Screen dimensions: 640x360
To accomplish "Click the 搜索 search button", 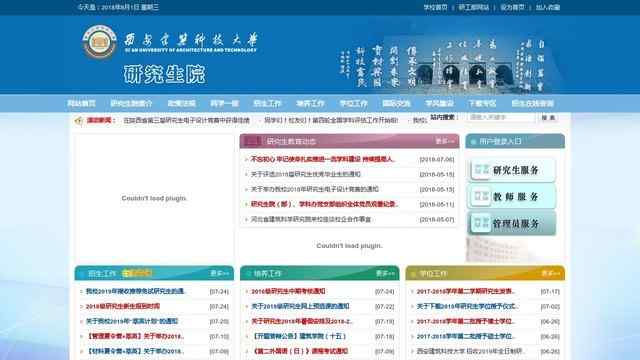I will (x=548, y=118).
